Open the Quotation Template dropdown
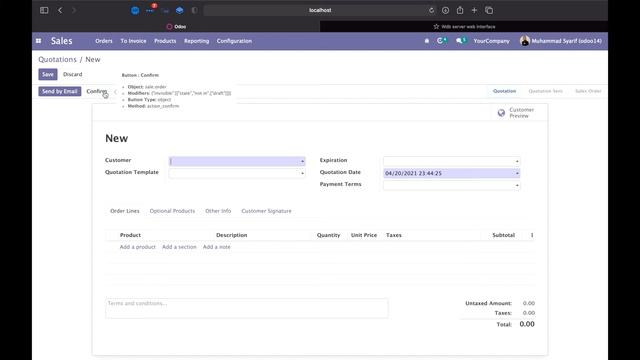 point(237,173)
